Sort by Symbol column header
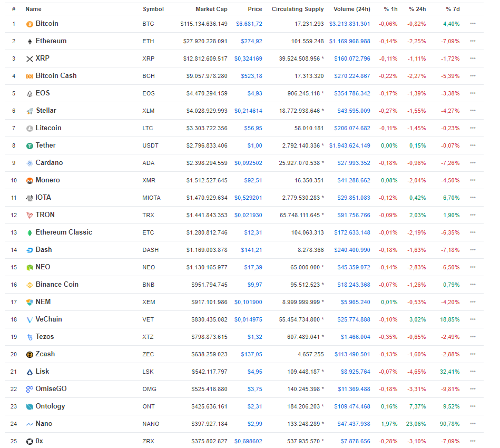 pos(153,9)
